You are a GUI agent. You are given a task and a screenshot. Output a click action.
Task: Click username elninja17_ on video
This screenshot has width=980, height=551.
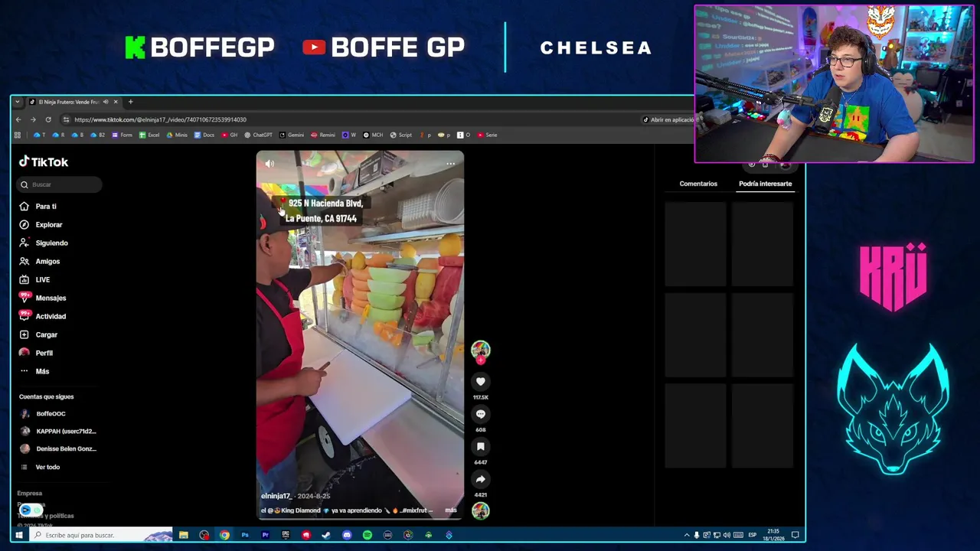coord(276,496)
